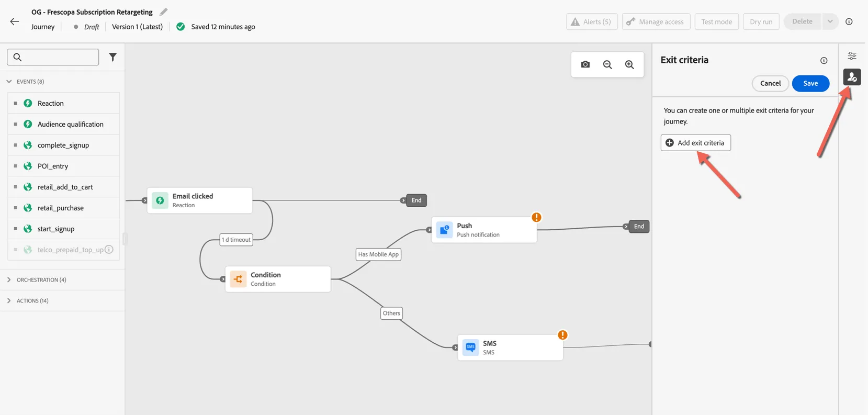868x415 pixels.
Task: Click the exit criteria person icon
Action: (x=852, y=77)
